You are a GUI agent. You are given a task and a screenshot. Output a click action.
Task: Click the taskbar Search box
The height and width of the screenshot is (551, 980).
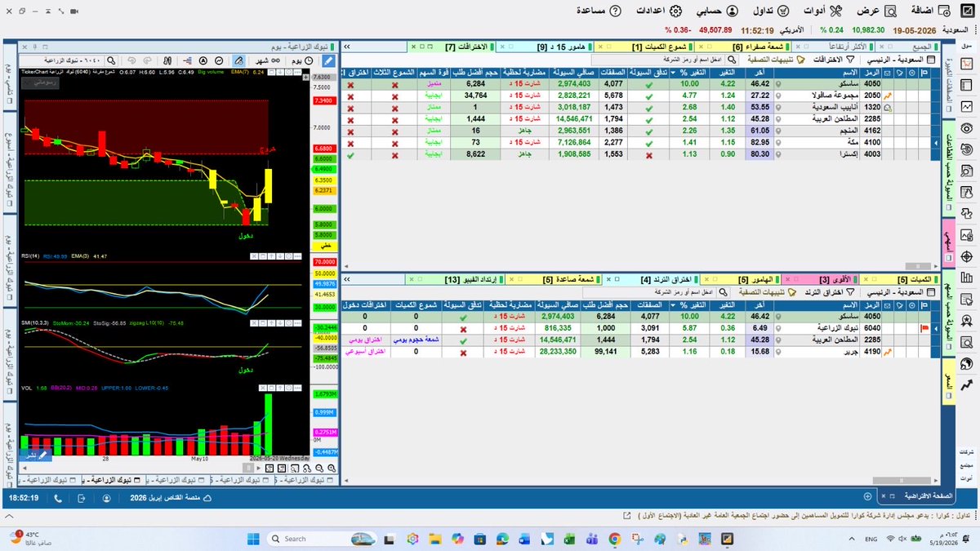pyautogui.click(x=320, y=538)
